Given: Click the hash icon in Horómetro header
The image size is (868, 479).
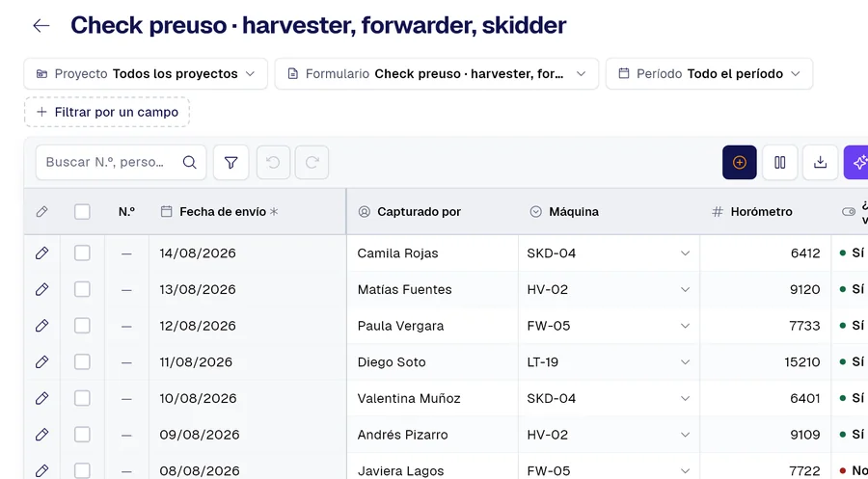Looking at the screenshot, I should pyautogui.click(x=717, y=211).
